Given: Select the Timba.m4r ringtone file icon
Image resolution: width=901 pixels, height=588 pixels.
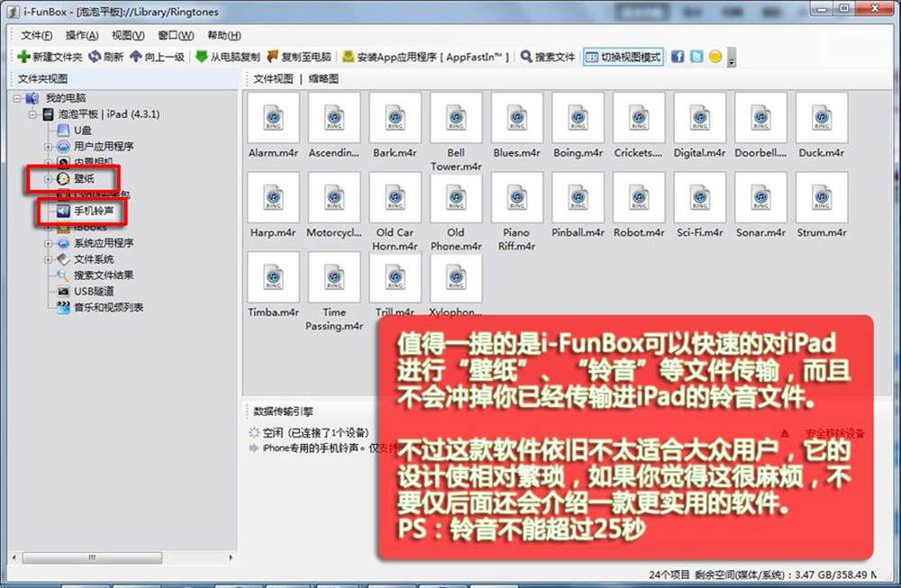Looking at the screenshot, I should point(274,276).
